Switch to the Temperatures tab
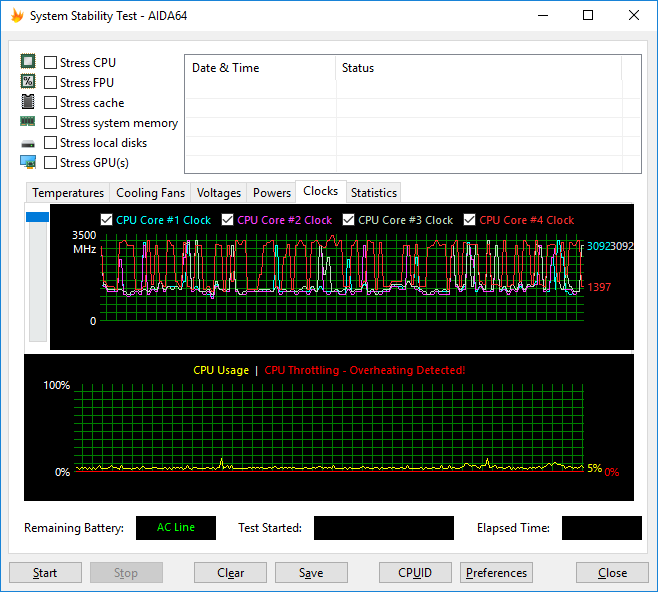Screen dimensions: 658x592 point(68,193)
